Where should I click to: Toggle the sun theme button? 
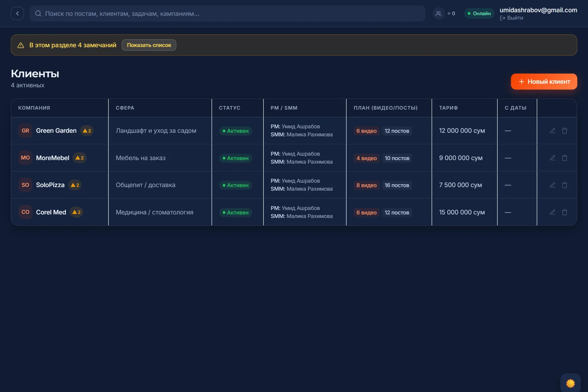(x=570, y=383)
